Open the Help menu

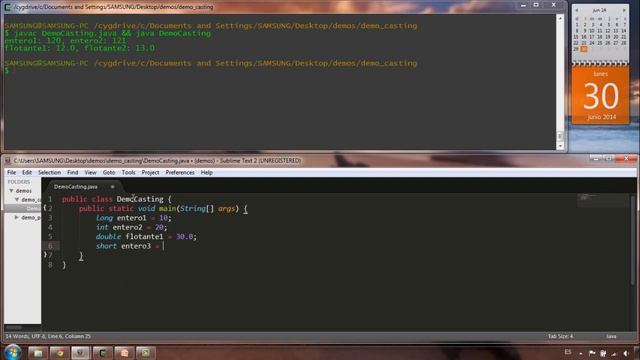pos(207,172)
